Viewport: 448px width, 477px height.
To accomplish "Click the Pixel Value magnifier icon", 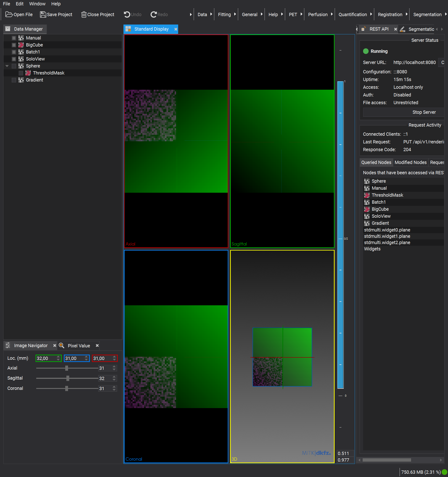I will coord(61,345).
